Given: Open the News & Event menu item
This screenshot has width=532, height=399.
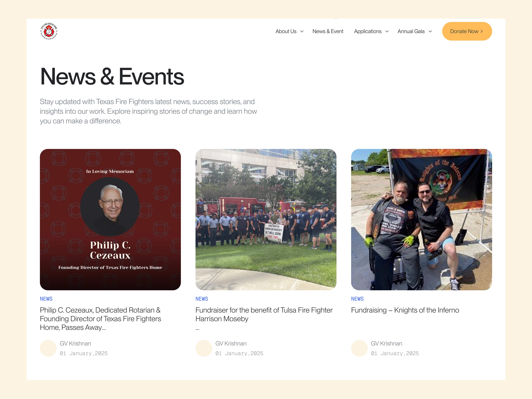Looking at the screenshot, I should tap(328, 31).
